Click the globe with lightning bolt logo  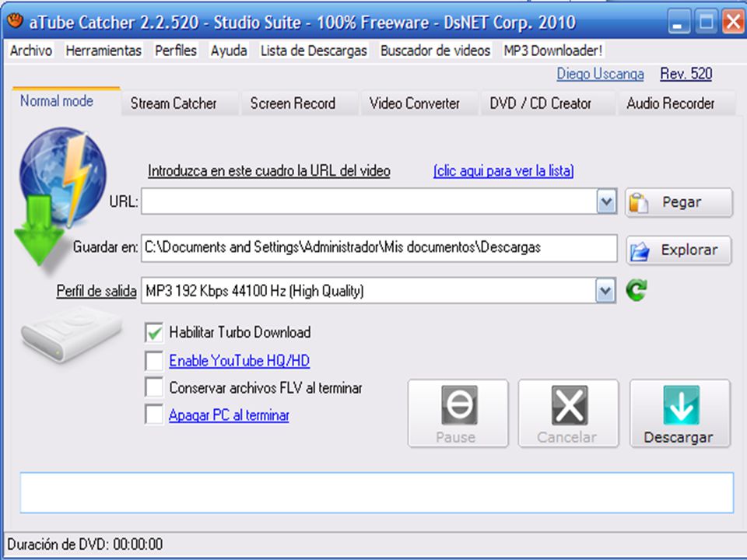click(x=63, y=177)
